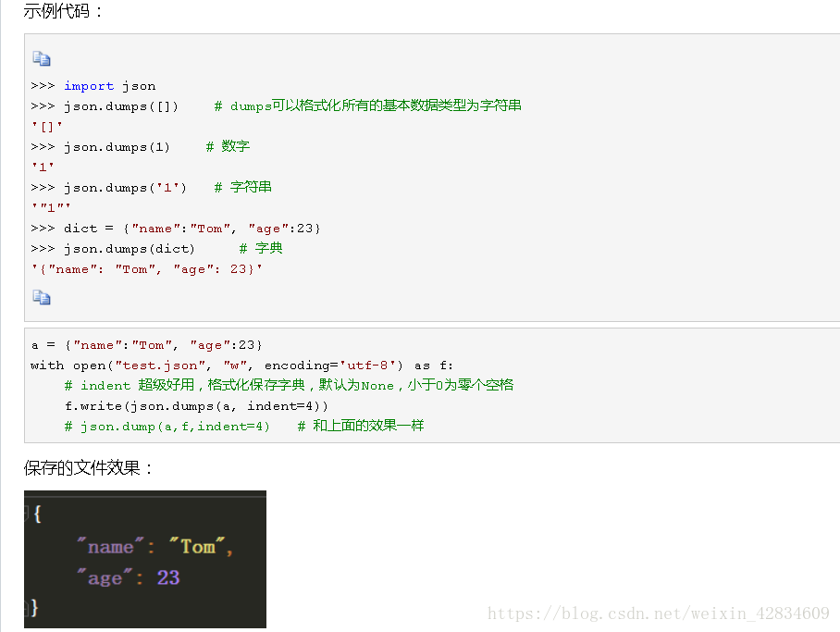
Task: Click the dict = {"name":"Tom"...} assignment line
Action: coord(176,229)
